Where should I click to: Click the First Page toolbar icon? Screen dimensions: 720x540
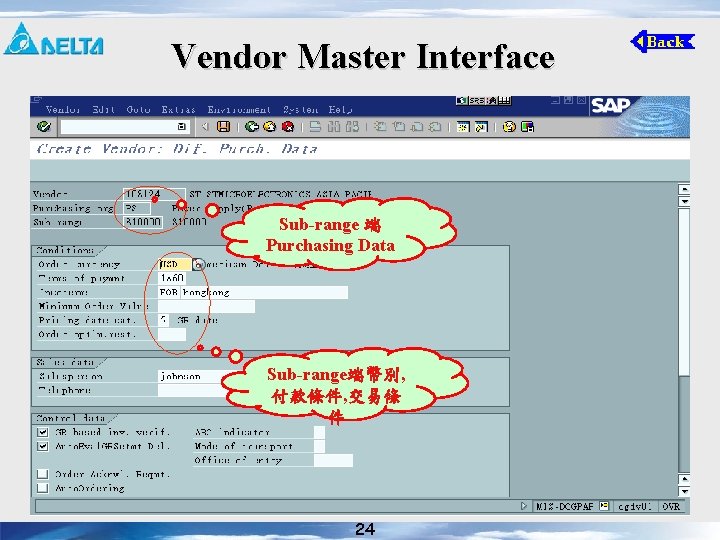point(380,127)
